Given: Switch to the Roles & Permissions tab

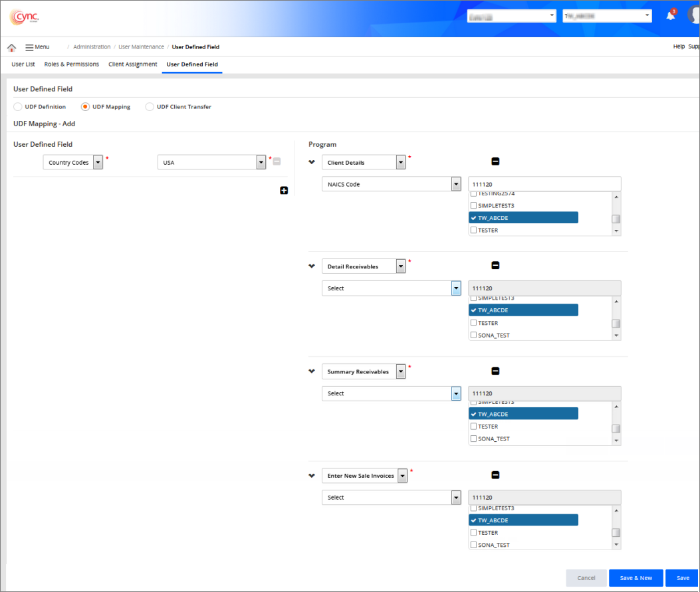Looking at the screenshot, I should click(x=72, y=64).
